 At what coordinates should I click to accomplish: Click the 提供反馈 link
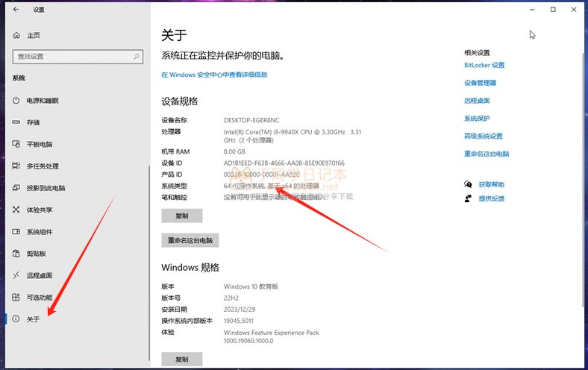click(x=491, y=198)
